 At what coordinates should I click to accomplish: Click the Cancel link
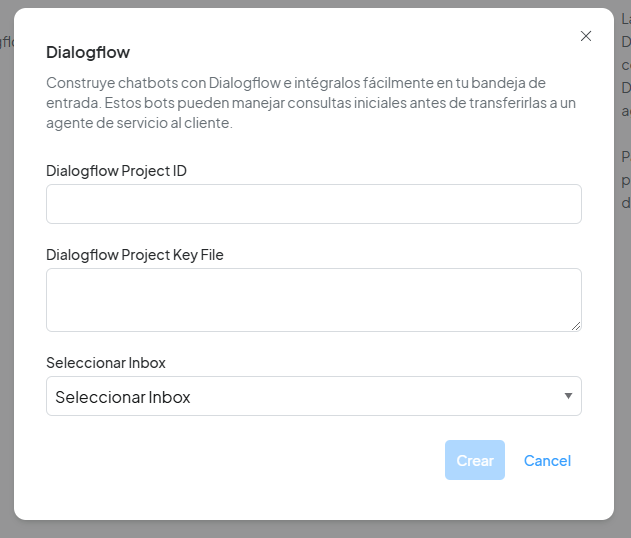(x=547, y=460)
